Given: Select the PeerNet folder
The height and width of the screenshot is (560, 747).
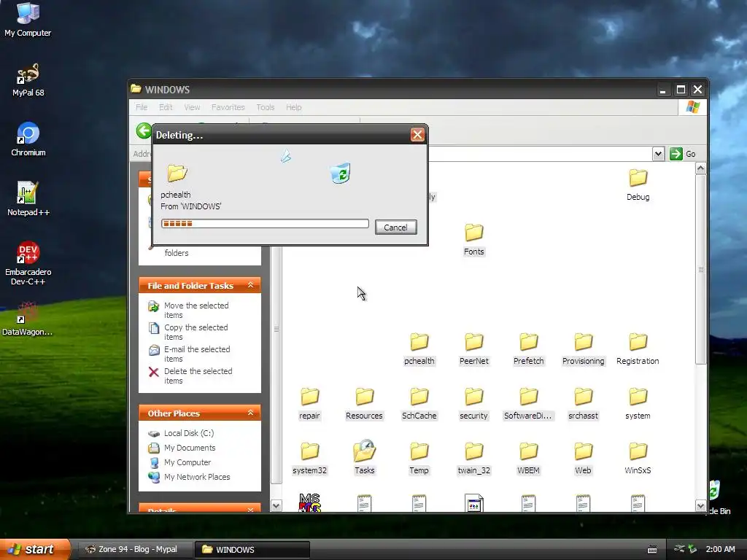Looking at the screenshot, I should click(473, 349).
